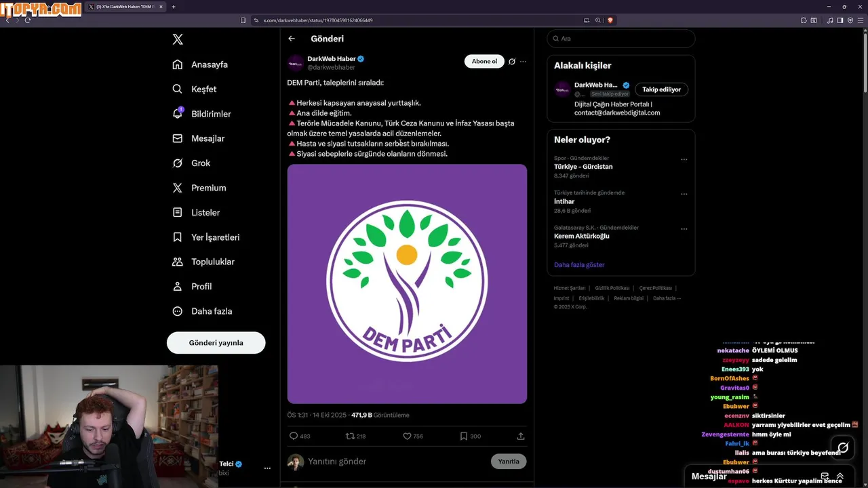Click the X logo in sidebar
Viewport: 868px width, 488px height.
(178, 39)
